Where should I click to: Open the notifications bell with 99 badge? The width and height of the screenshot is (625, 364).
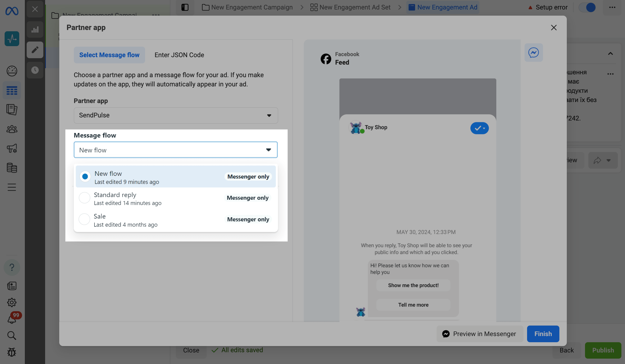12,319
